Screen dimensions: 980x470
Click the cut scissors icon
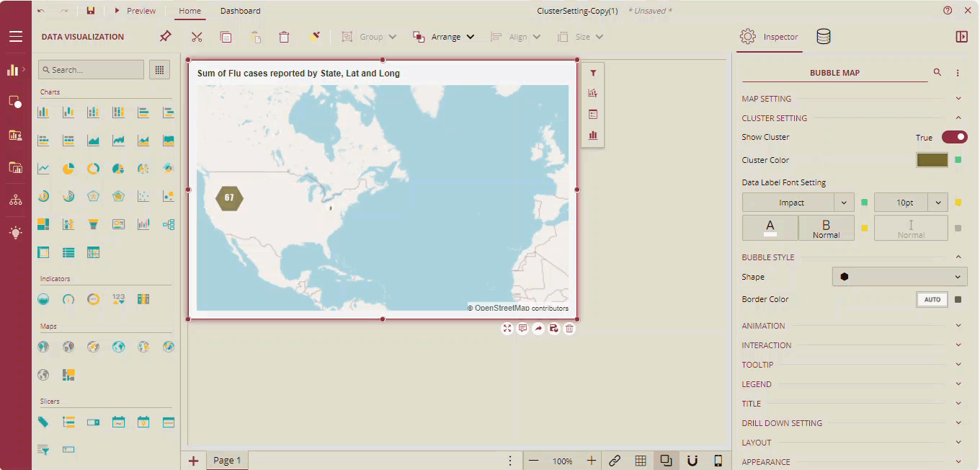click(x=197, y=37)
